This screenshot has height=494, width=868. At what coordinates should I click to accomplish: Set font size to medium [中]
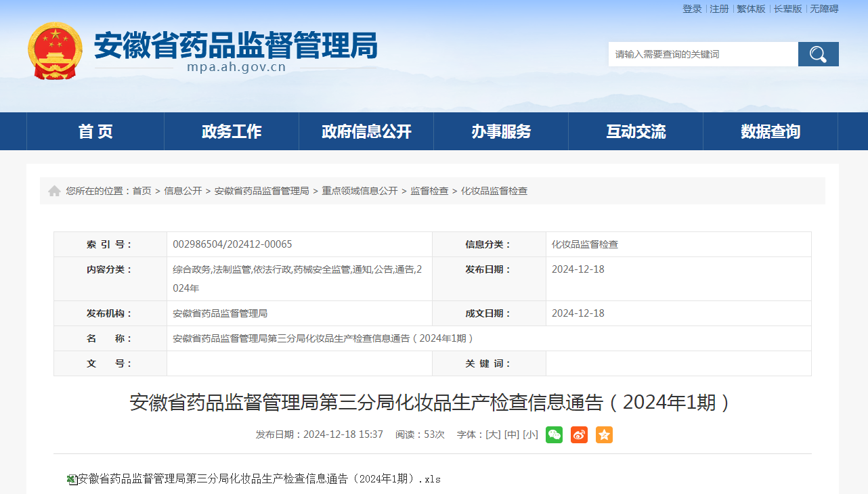(x=512, y=434)
